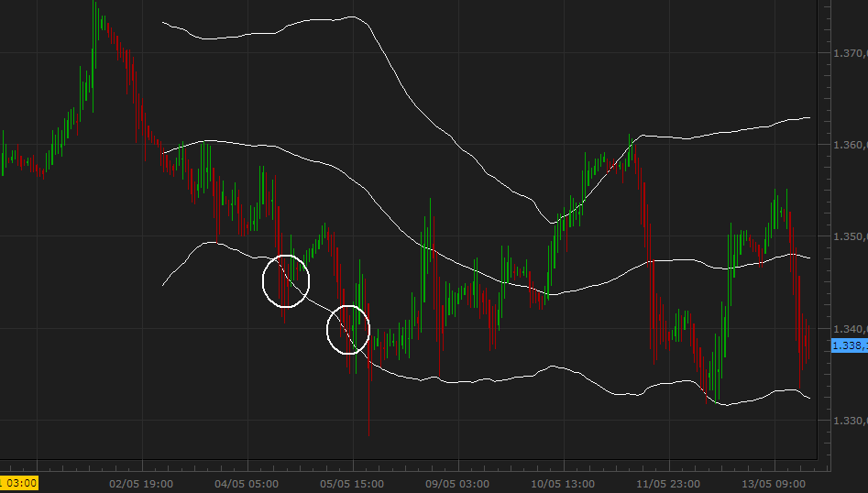Click the 10/05 13:00 time axis label
This screenshot has height=493, width=868.
pyautogui.click(x=563, y=484)
